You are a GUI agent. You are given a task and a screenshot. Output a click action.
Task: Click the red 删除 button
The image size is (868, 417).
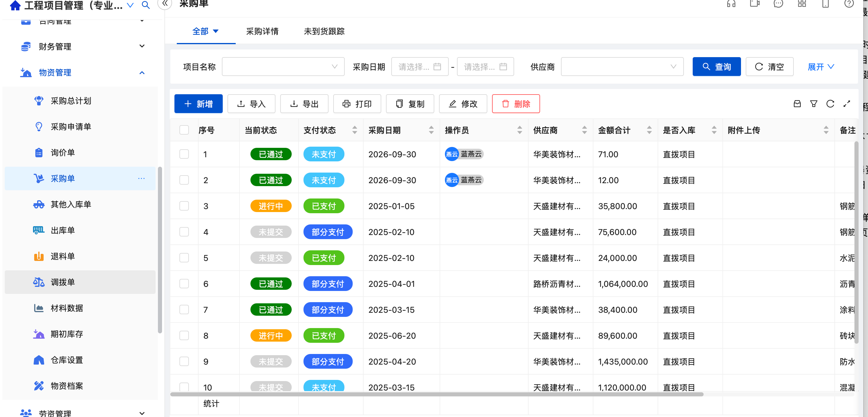click(x=516, y=104)
